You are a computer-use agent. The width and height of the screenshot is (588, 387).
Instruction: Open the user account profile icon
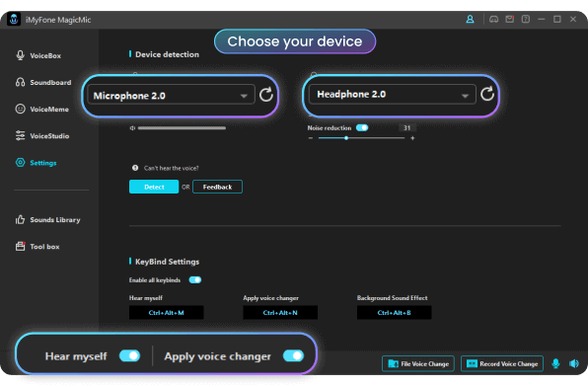[470, 19]
